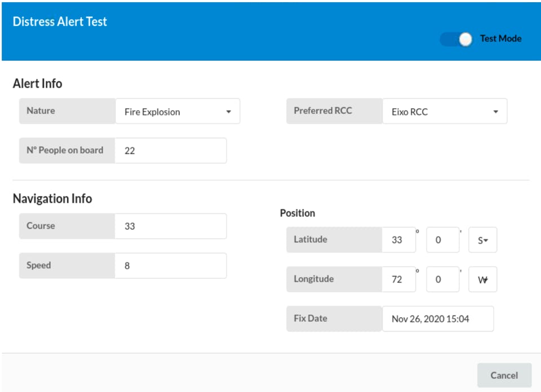This screenshot has height=392, width=541.
Task: Click the Fix Date field
Action: 438,319
